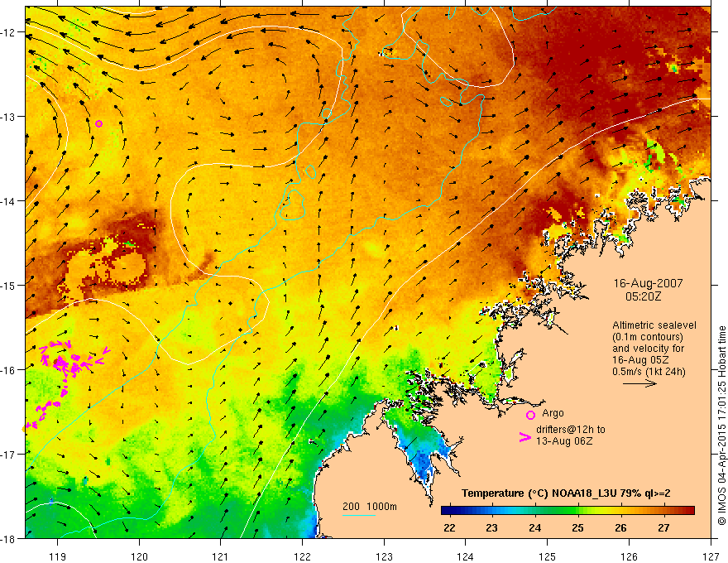The image size is (728, 563).
Task: Click the cyan 200 1000m contour legend line
Action: (359, 515)
